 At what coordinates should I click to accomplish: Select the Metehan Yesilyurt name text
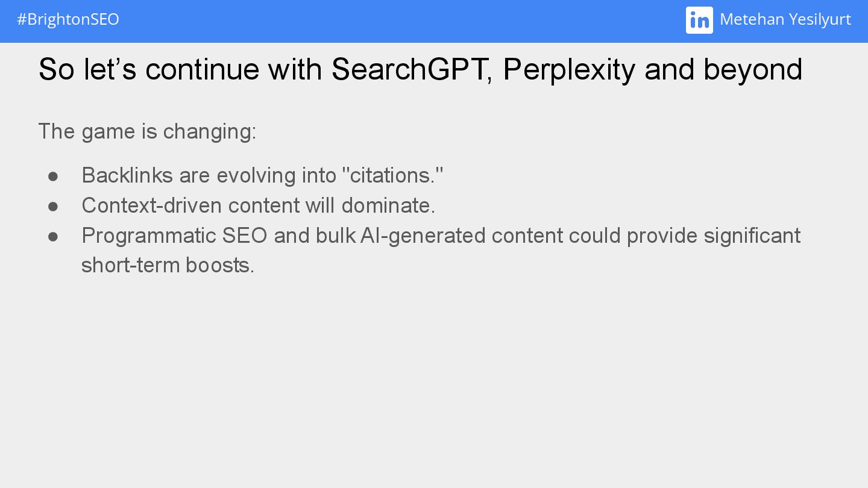pos(785,20)
